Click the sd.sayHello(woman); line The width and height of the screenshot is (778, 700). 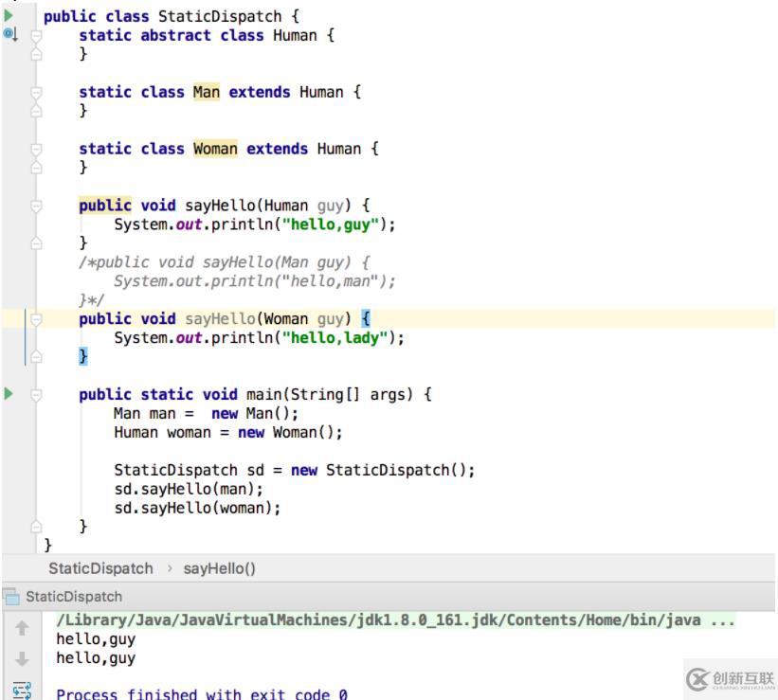tap(197, 508)
